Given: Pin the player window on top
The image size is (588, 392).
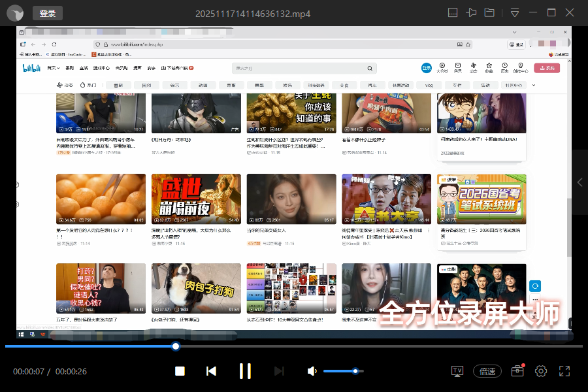Looking at the screenshot, I should [471, 13].
